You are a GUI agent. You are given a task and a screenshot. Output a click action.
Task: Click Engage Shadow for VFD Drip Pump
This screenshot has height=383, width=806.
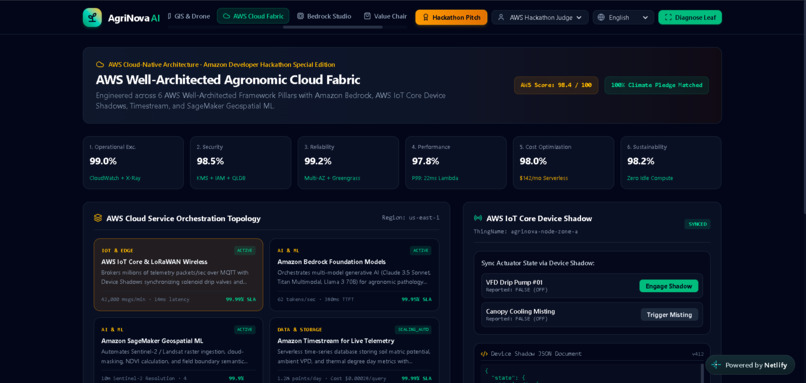point(669,286)
